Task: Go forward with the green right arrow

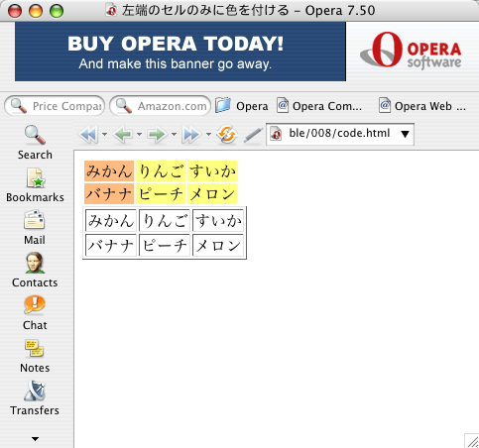Action: (158, 135)
